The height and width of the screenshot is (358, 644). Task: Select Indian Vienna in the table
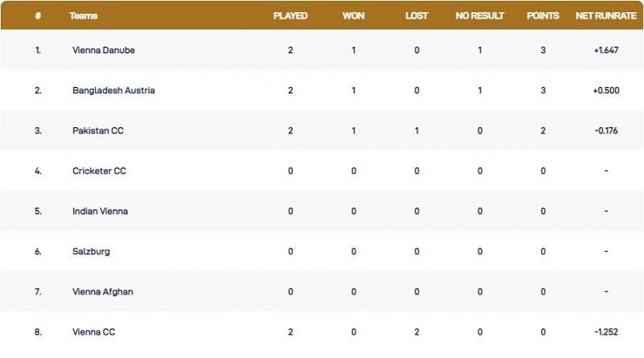pyautogui.click(x=100, y=211)
